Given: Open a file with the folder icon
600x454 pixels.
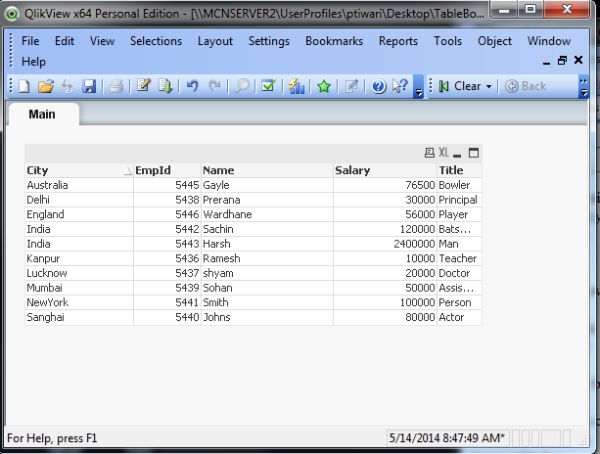Looking at the screenshot, I should pyautogui.click(x=46, y=86).
